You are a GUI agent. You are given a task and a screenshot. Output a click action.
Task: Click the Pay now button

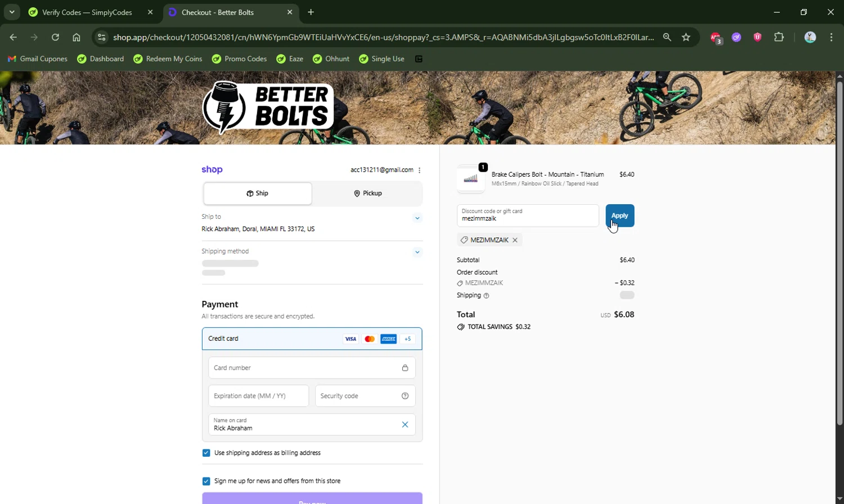point(312,498)
